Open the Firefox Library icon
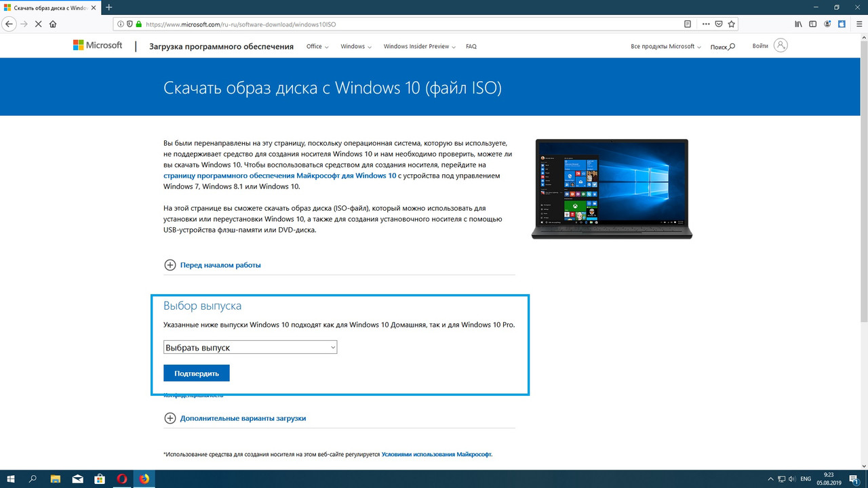Image resolution: width=868 pixels, height=488 pixels. coord(799,24)
